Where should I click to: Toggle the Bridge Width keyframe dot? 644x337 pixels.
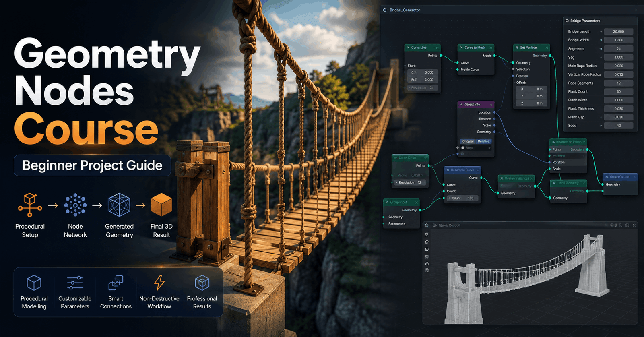(x=601, y=40)
